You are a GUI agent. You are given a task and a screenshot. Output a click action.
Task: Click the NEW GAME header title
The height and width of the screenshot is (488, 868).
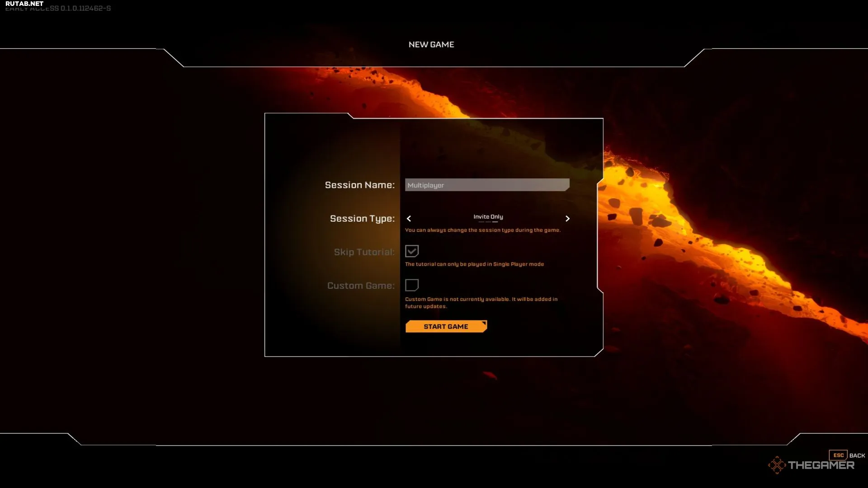[x=431, y=44]
